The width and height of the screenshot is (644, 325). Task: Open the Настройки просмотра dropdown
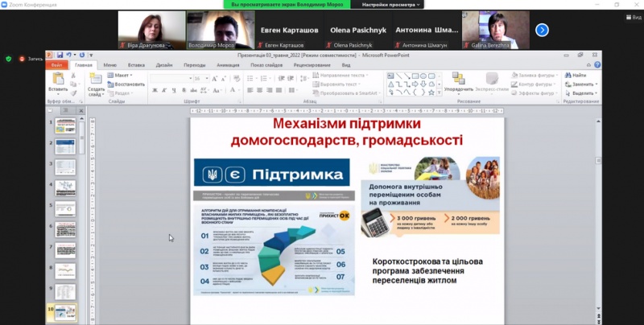[x=391, y=4]
